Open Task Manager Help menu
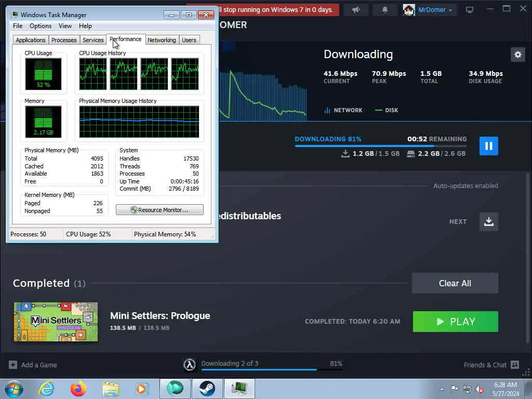 (85, 26)
